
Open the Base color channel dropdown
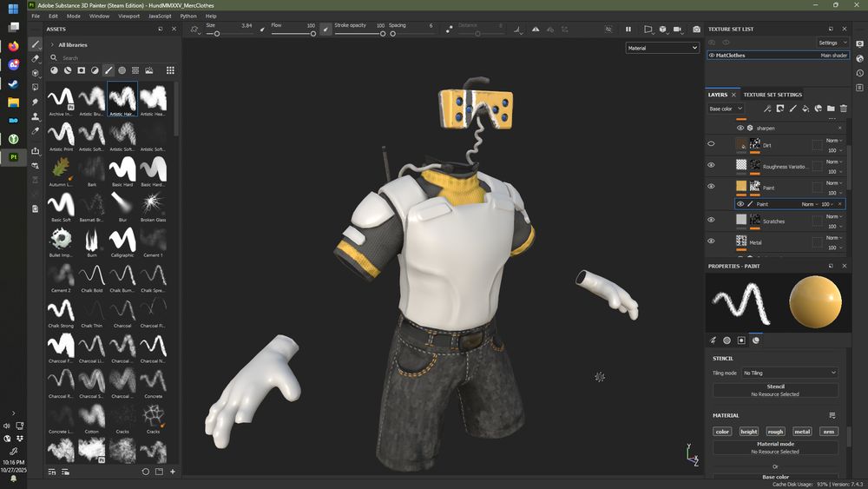(726, 109)
